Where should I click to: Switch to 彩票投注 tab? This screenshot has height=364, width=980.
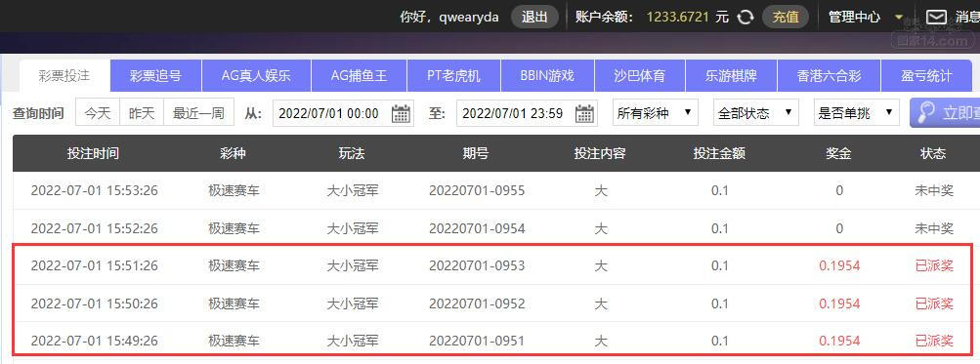point(64,76)
